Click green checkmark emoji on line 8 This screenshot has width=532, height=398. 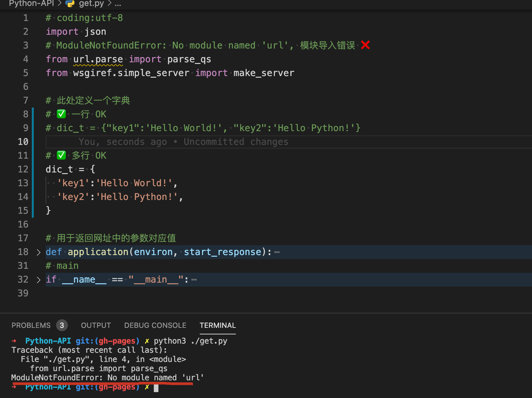61,114
